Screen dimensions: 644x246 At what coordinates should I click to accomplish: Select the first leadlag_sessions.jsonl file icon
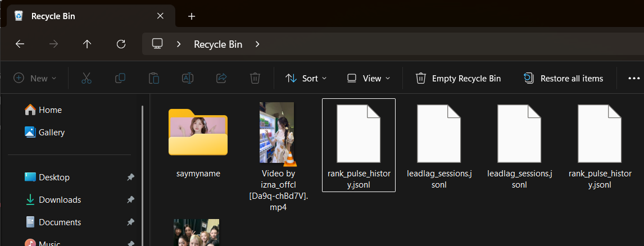point(439,134)
